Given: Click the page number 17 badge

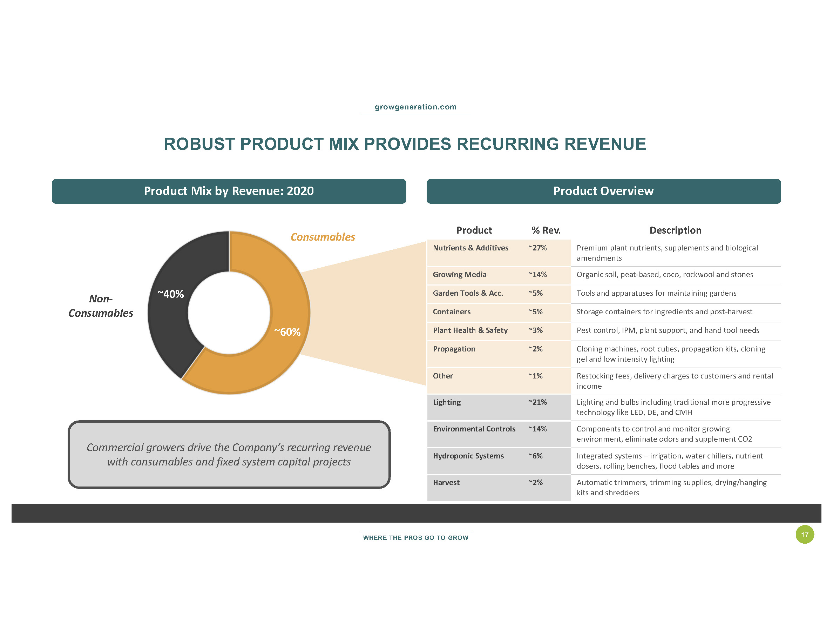Looking at the screenshot, I should tap(804, 535).
